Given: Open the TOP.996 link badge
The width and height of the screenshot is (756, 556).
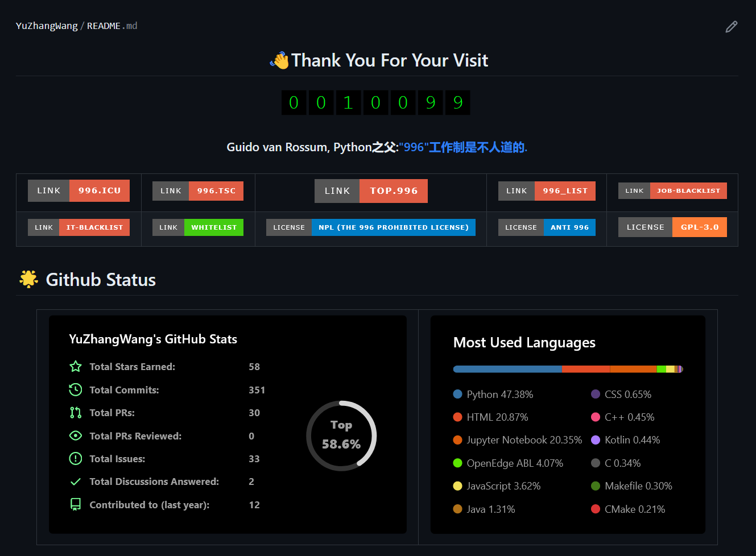Looking at the screenshot, I should click(371, 191).
